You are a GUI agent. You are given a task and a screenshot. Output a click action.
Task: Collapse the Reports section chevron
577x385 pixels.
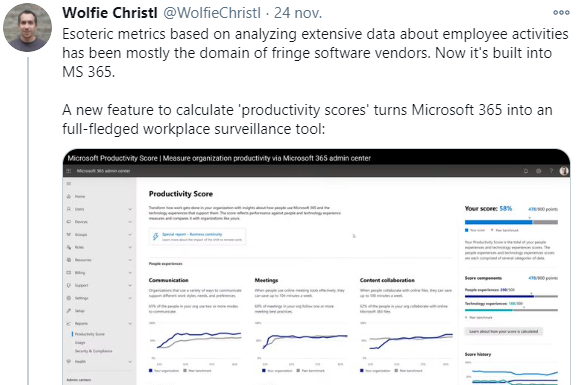(130, 324)
